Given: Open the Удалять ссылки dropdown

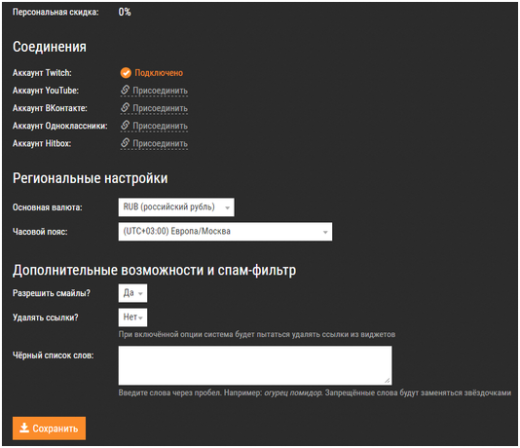Looking at the screenshot, I should pos(133,317).
